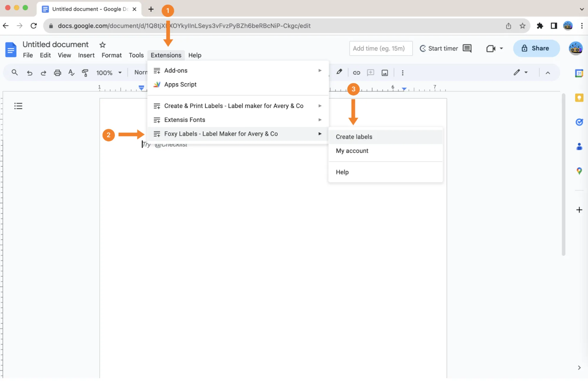
Task: Open the editing mode pencil dropdown
Action: [x=521, y=72]
